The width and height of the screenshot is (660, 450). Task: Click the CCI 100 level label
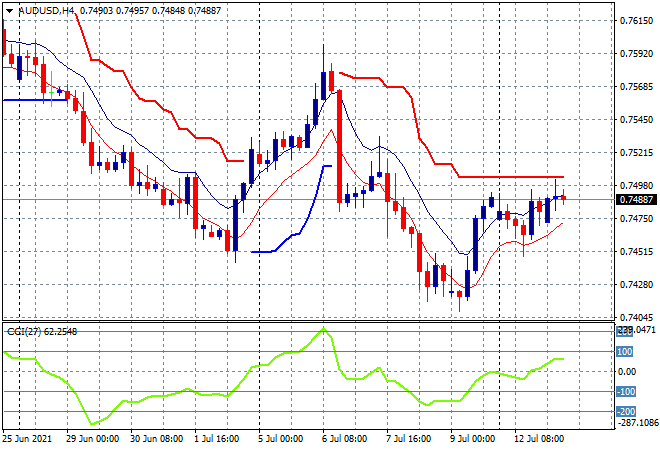(625, 352)
